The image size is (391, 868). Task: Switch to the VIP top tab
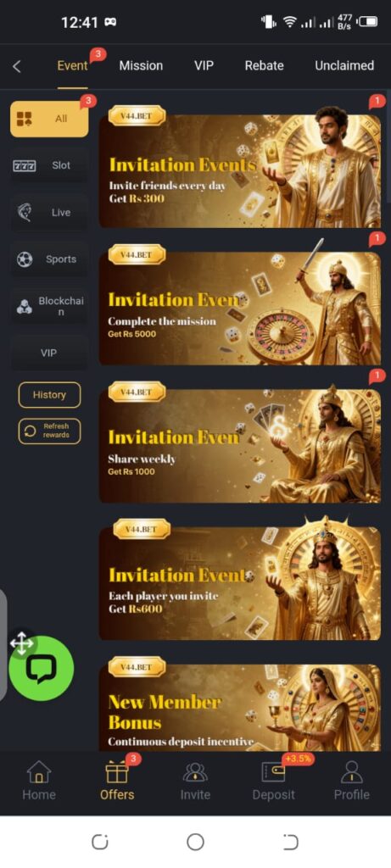(204, 65)
